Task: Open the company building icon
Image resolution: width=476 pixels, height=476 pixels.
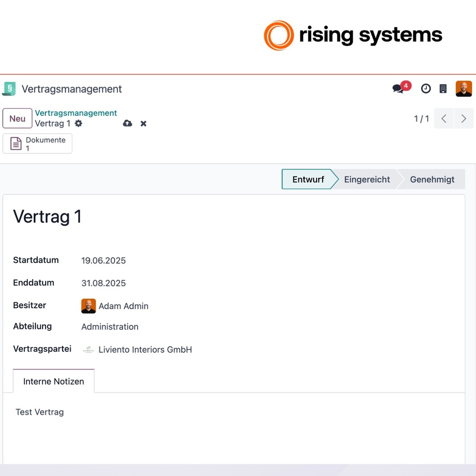Action: [x=443, y=89]
